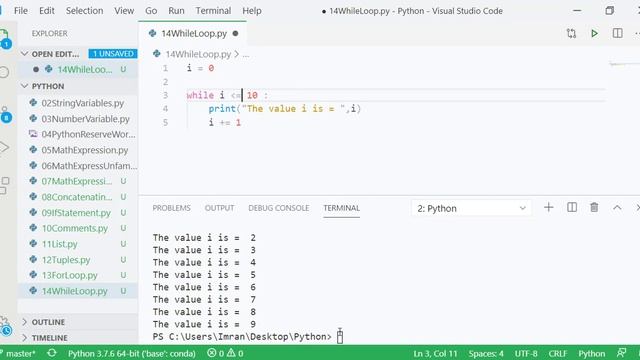Open Run and Debug activity icon
Viewport: 640px width, 360px height.
click(4, 147)
